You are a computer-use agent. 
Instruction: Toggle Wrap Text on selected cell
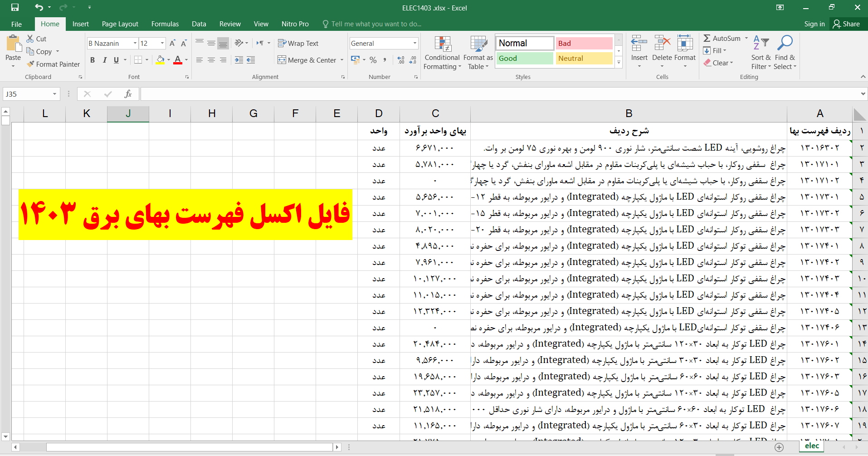[x=298, y=44]
